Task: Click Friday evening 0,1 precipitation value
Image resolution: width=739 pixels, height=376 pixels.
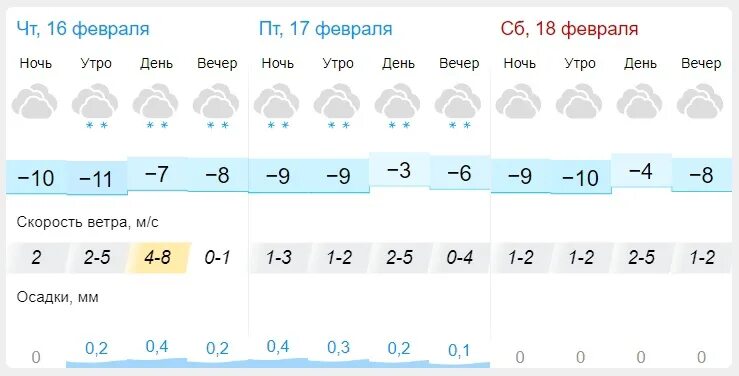Action: pos(459,351)
